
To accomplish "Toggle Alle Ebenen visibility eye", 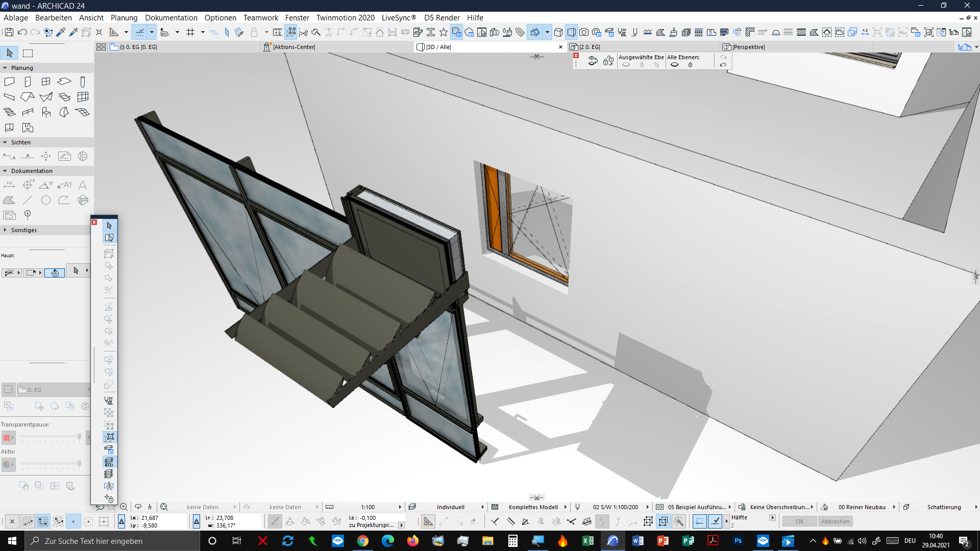I will click(x=674, y=65).
